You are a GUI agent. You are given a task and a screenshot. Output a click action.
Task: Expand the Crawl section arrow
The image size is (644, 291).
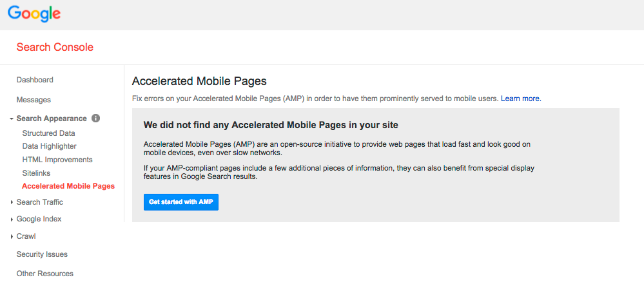click(x=12, y=236)
